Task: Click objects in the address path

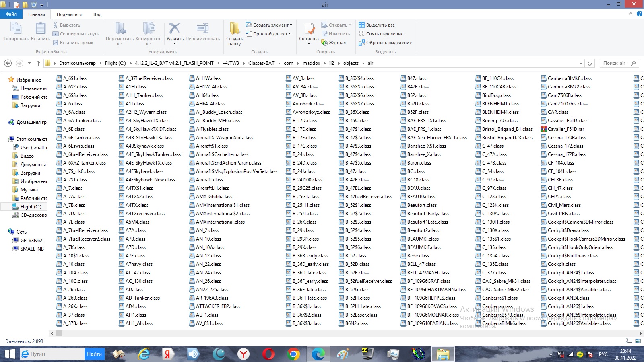Action: pos(351,63)
